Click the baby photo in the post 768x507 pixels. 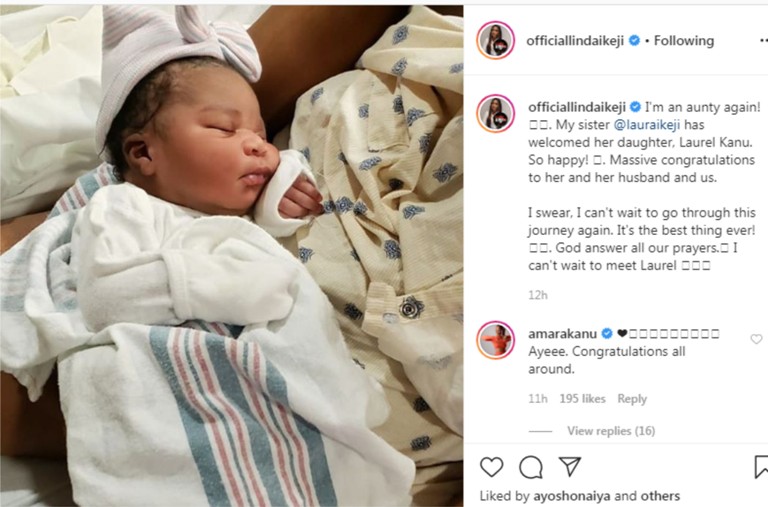(x=231, y=256)
